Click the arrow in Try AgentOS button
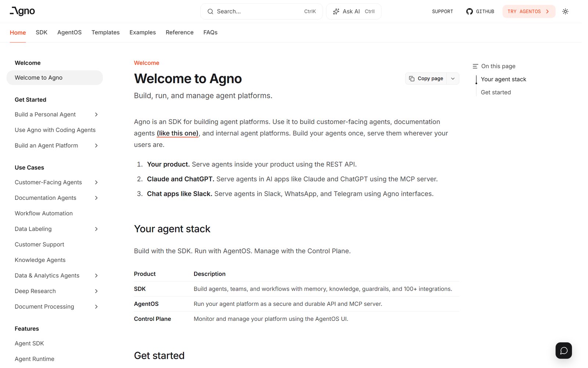Screen dimensions: 588x368 [x=547, y=11]
